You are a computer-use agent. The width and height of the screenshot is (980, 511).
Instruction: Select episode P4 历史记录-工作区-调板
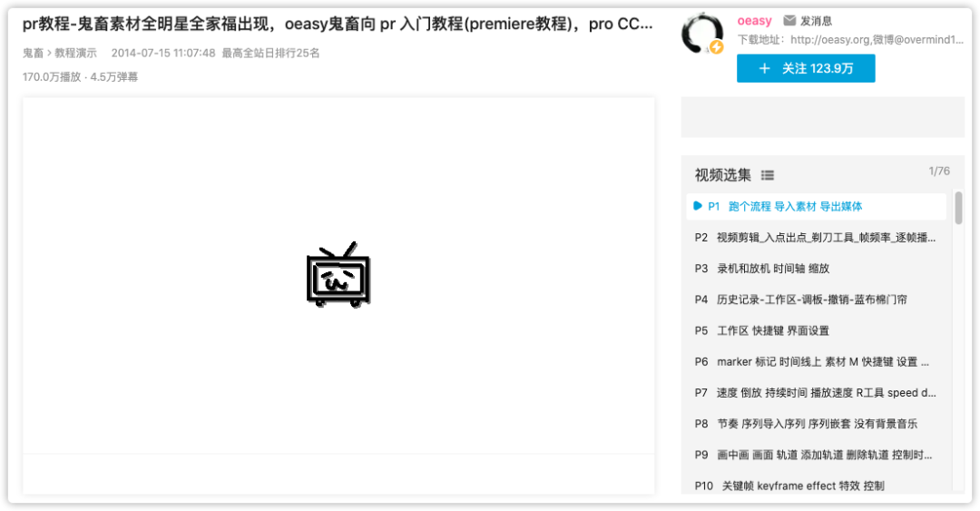816,300
